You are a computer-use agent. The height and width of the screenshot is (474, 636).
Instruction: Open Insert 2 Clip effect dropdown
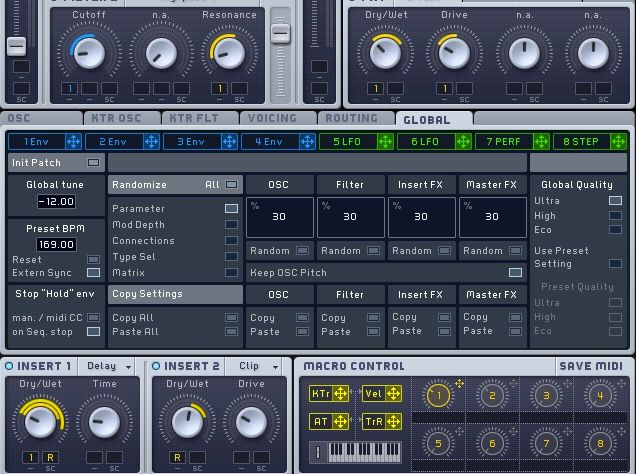coord(256,366)
